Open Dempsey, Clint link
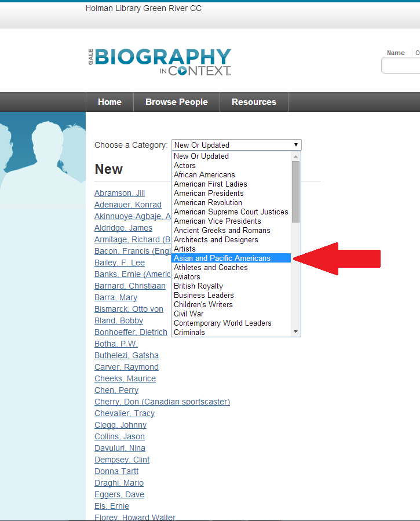Image resolution: width=420 pixels, height=521 pixels. [122, 461]
